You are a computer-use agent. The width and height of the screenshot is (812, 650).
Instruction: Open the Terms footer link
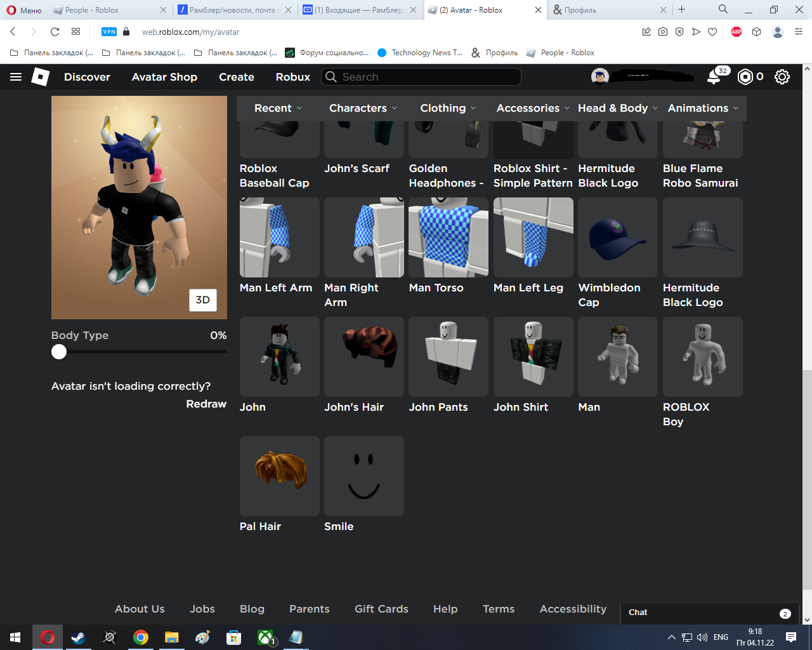(499, 609)
